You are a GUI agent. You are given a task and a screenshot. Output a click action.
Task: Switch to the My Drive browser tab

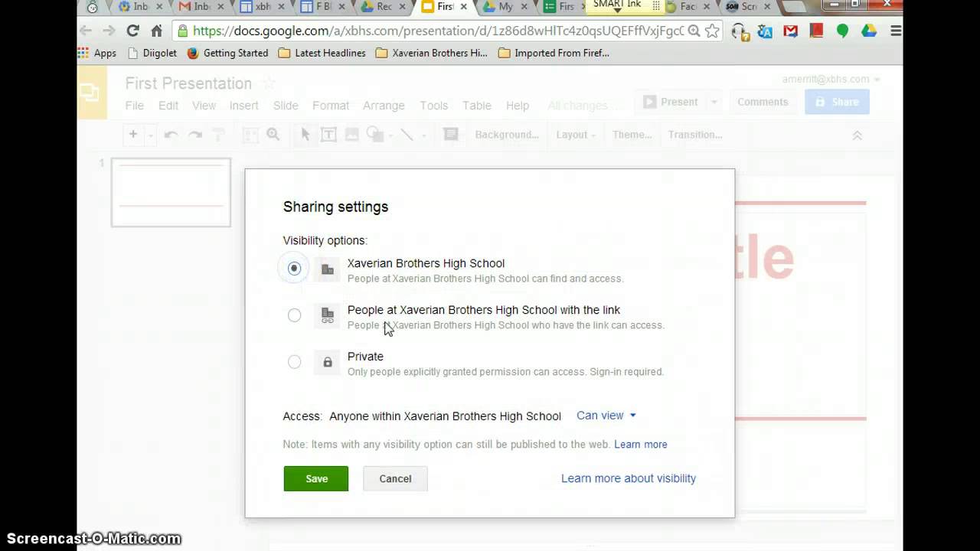[506, 7]
